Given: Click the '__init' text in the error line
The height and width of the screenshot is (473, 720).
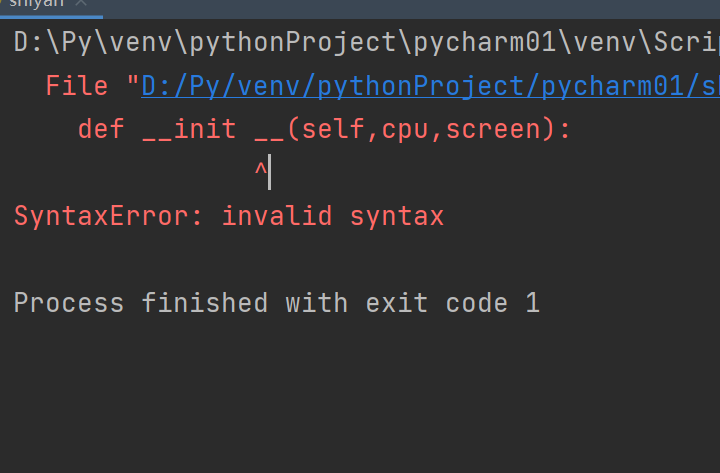Looking at the screenshot, I should (189, 129).
